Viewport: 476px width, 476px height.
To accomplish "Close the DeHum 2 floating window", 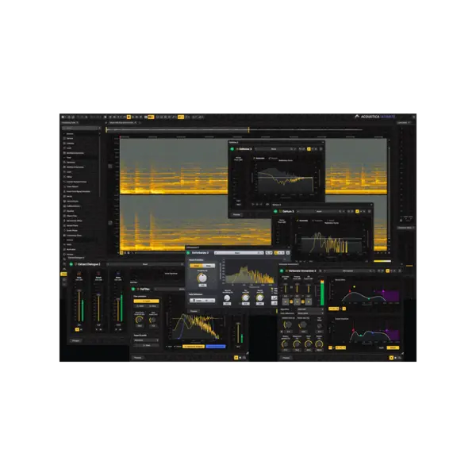I will (371, 205).
